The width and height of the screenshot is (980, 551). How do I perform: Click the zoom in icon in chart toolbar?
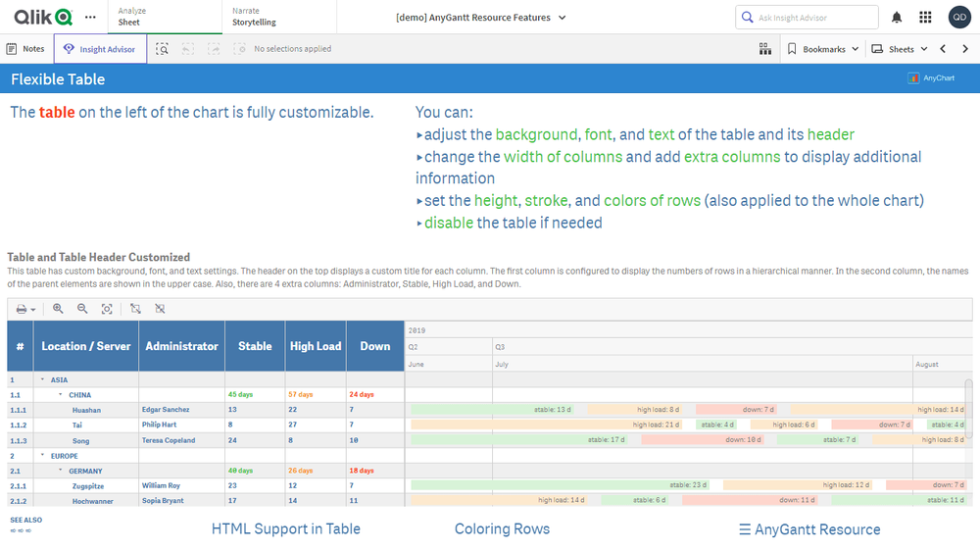[58, 309]
